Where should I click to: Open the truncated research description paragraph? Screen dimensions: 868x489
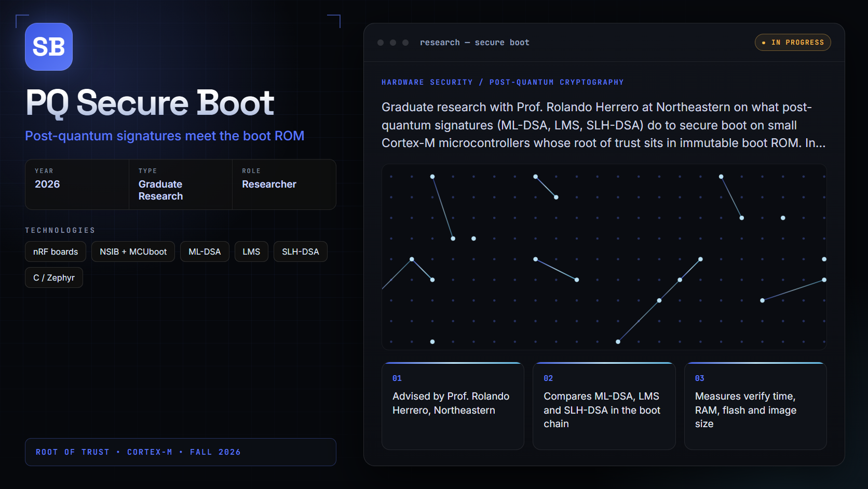coord(604,125)
